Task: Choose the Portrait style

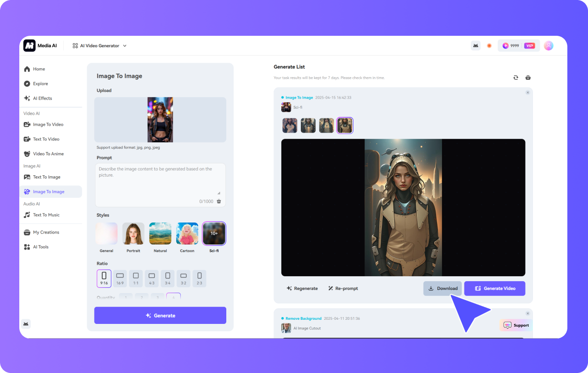Action: tap(133, 234)
